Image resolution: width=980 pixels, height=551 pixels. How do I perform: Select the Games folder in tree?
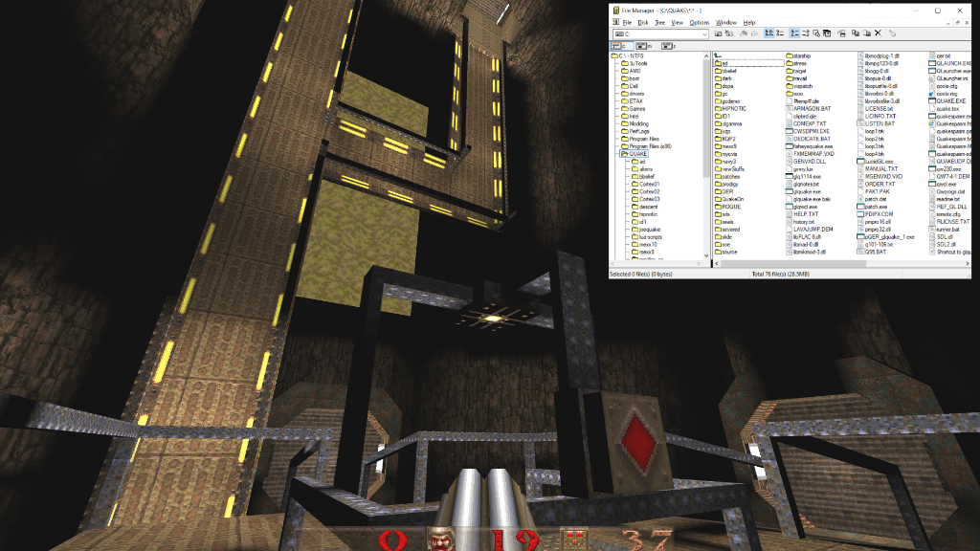point(634,109)
